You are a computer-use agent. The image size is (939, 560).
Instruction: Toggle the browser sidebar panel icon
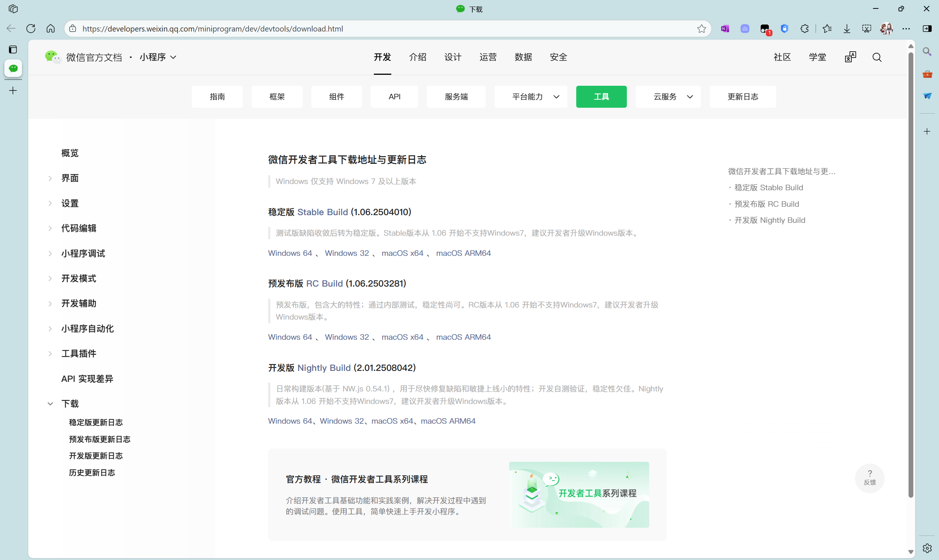927,29
